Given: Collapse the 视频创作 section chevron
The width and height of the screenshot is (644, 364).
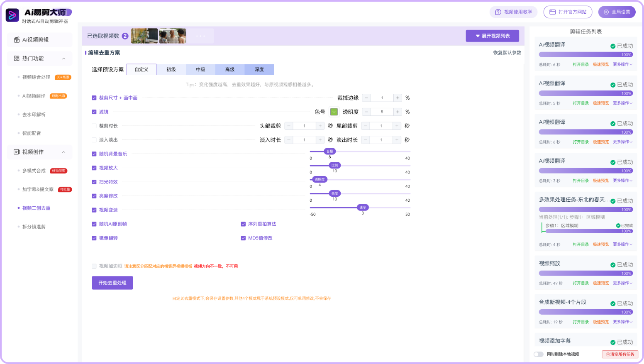Looking at the screenshot, I should click(x=63, y=152).
